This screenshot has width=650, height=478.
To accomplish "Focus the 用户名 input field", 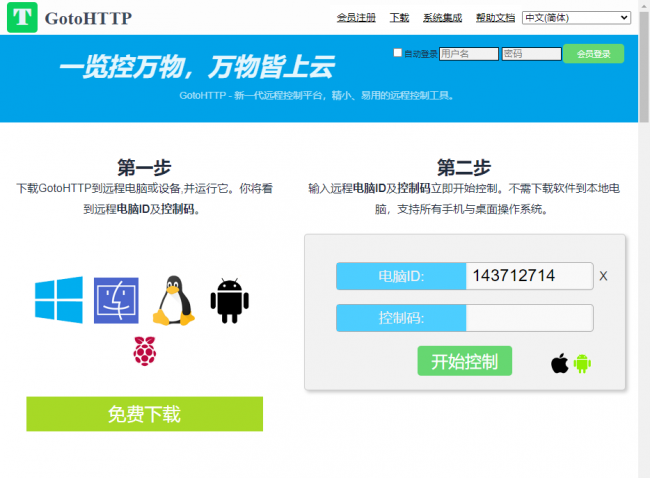I will [469, 54].
